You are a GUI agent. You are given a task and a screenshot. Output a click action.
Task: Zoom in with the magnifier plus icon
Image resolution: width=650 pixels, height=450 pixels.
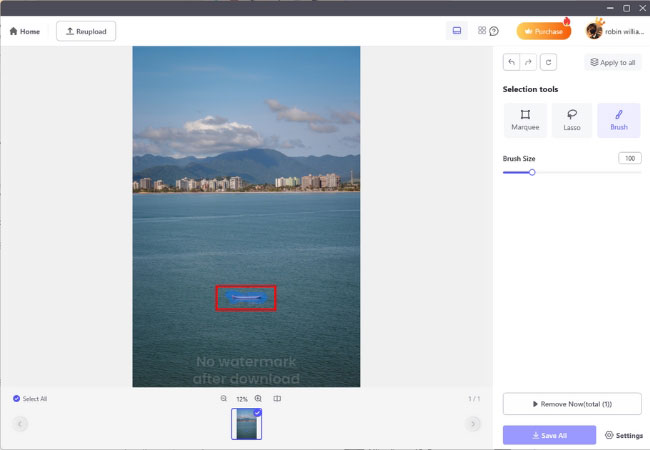(x=258, y=399)
